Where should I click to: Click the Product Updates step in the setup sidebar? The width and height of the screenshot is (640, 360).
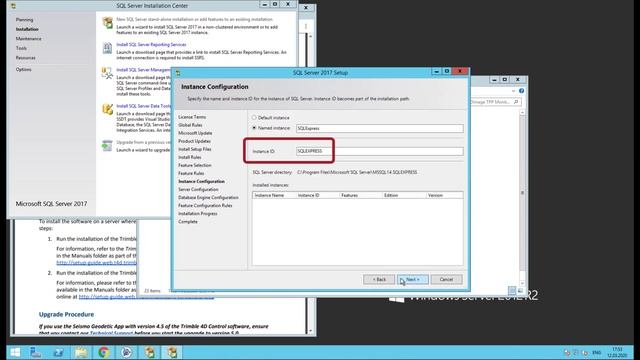[x=194, y=141]
